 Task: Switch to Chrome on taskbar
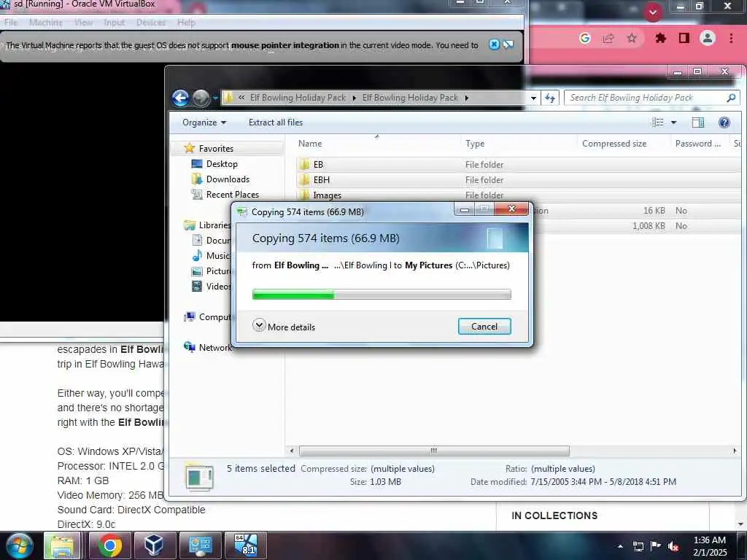(x=109, y=545)
